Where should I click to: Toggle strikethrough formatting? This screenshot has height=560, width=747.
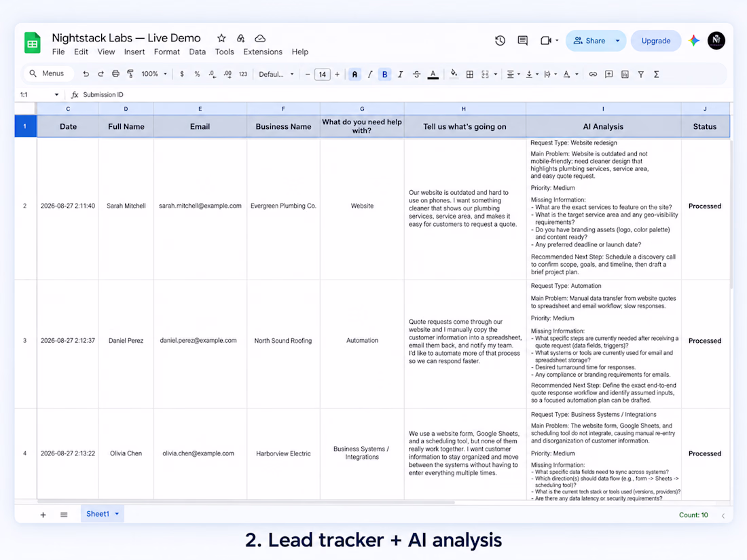(416, 74)
